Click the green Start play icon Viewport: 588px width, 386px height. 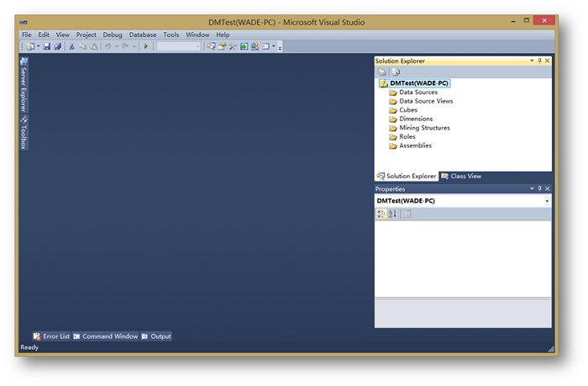[x=146, y=46]
